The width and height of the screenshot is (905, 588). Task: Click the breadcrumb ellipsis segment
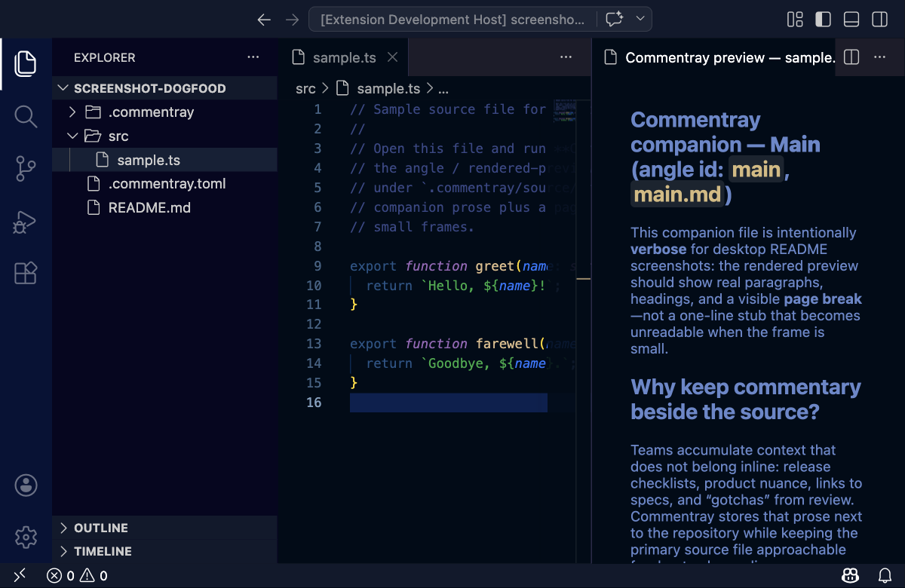(x=443, y=88)
